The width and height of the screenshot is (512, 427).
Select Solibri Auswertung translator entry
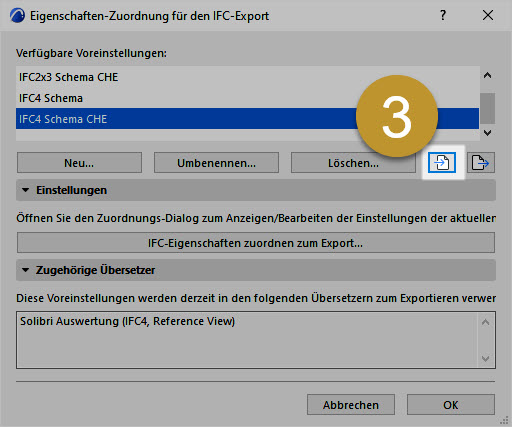(127, 321)
